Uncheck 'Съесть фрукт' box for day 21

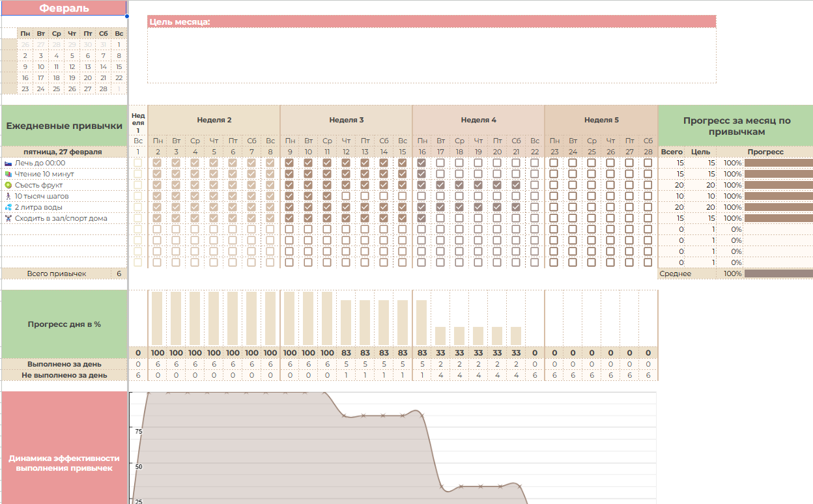click(516, 185)
